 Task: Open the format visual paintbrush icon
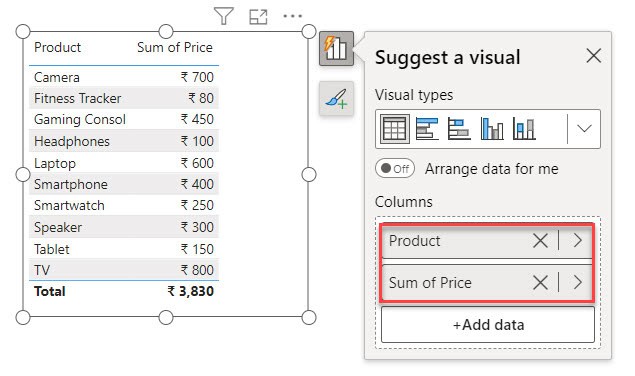click(336, 98)
